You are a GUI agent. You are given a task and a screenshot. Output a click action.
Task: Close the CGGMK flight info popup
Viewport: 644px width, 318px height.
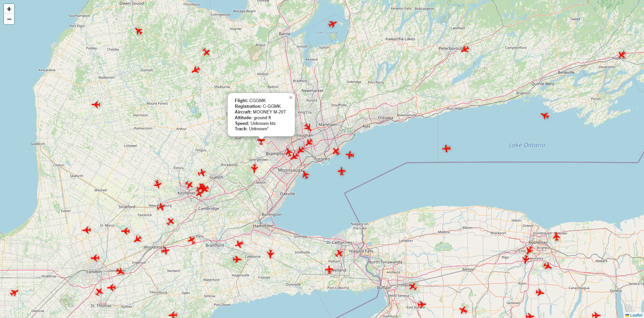pos(291,98)
